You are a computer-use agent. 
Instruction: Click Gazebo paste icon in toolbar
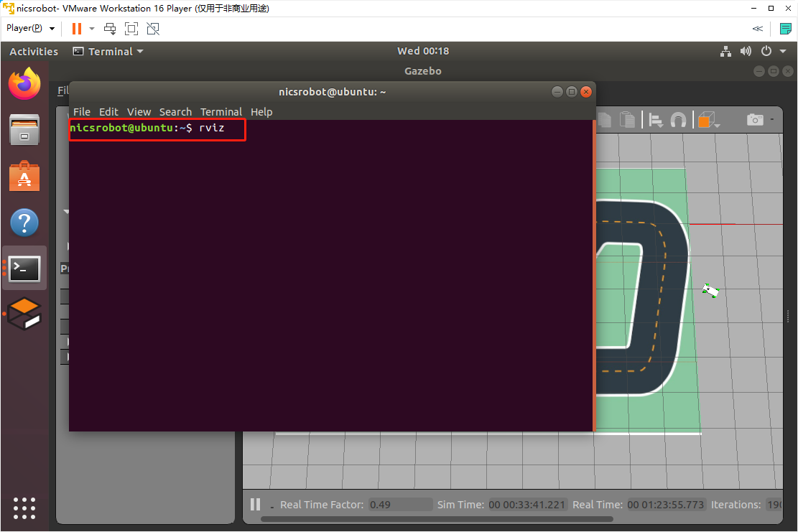(x=627, y=120)
